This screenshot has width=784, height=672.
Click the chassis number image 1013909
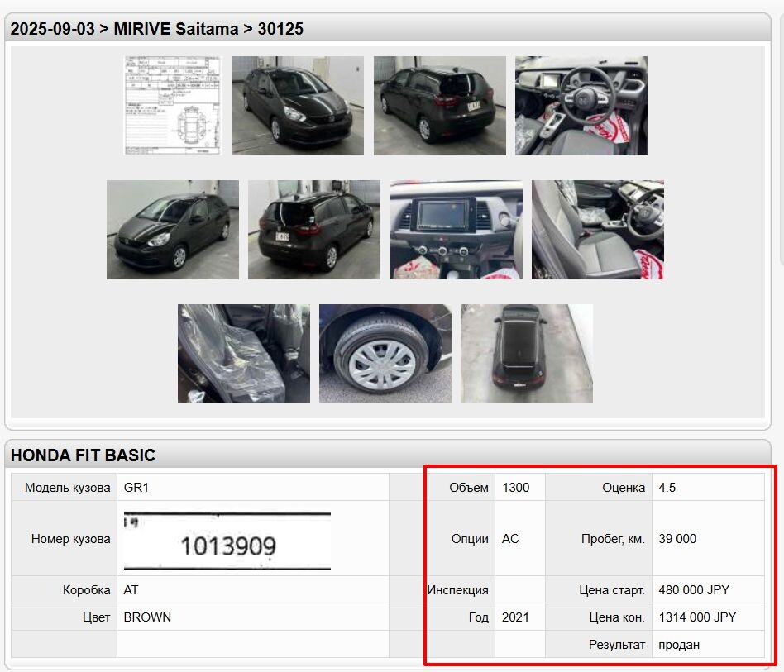pyautogui.click(x=227, y=540)
